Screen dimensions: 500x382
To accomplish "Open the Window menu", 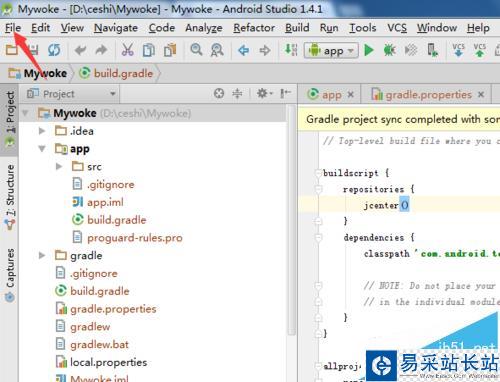I will [437, 28].
